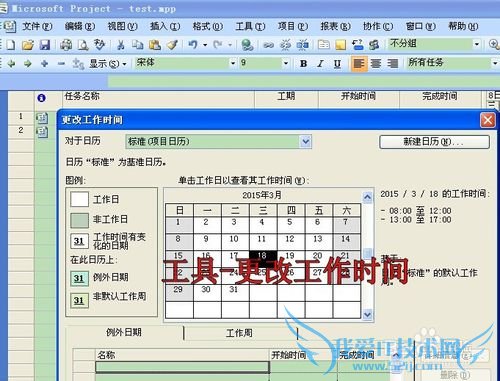Open a file with the folder icon

[x=28, y=45]
